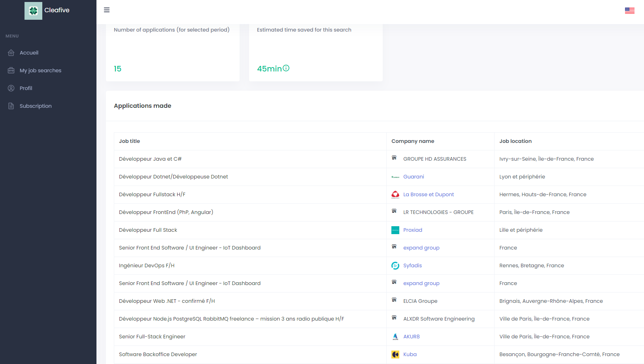Click the ALXDR Software Engineering building icon
Screen dimensions: 644x364
pyautogui.click(x=394, y=318)
